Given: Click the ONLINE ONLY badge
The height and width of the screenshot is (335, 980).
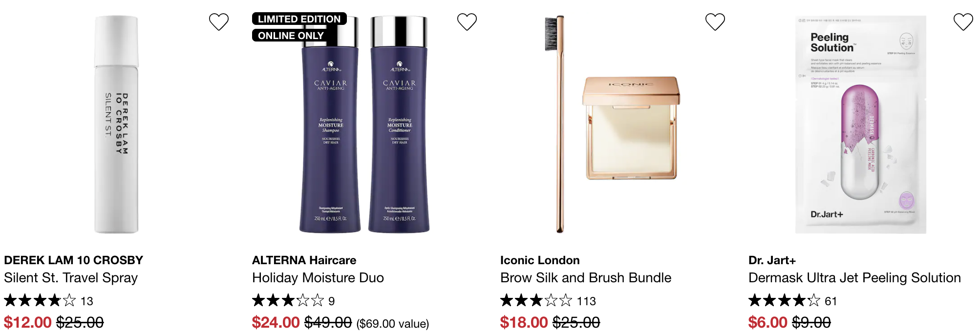Looking at the screenshot, I should coord(291,36).
